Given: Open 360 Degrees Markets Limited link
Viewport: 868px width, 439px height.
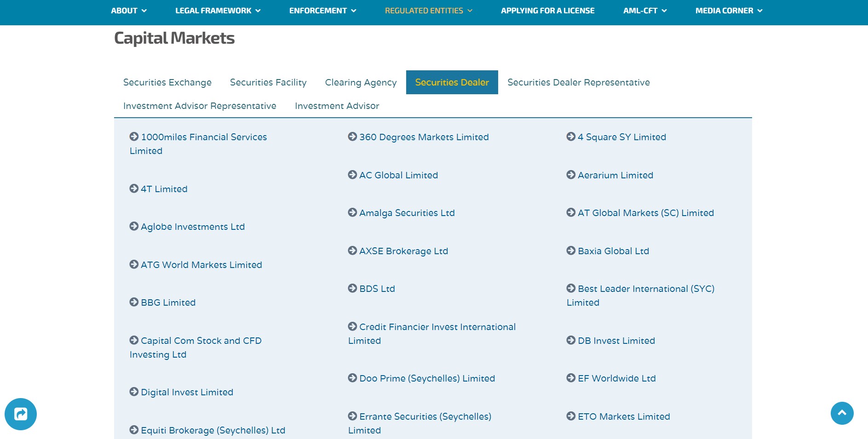Looking at the screenshot, I should click(424, 137).
